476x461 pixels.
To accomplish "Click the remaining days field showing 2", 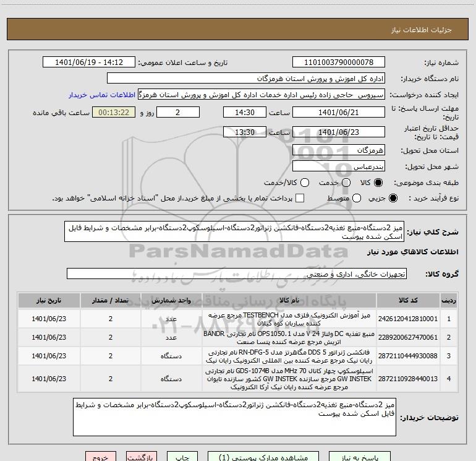I will click(x=178, y=112).
